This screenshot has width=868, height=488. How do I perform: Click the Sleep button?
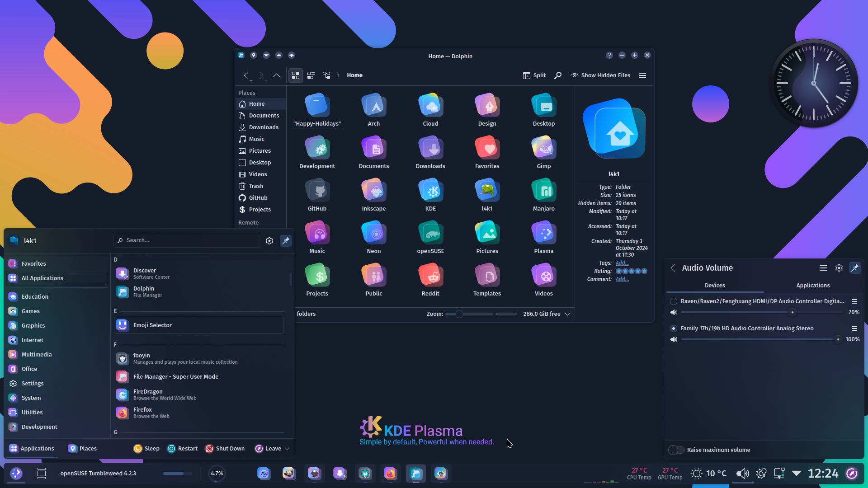(146, 449)
